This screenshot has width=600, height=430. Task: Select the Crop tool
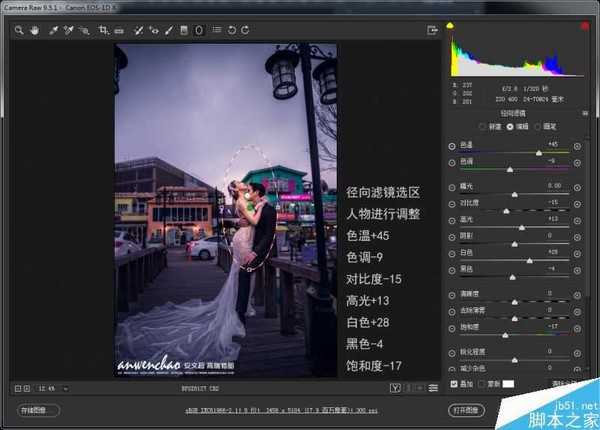pos(103,31)
